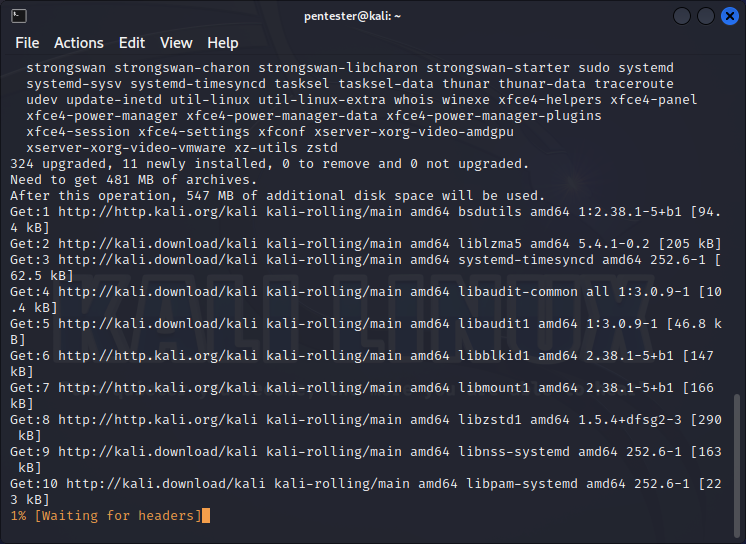Image resolution: width=746 pixels, height=544 pixels.
Task: Click the Get:1 http.kali.org URL
Action: [x=157, y=211]
